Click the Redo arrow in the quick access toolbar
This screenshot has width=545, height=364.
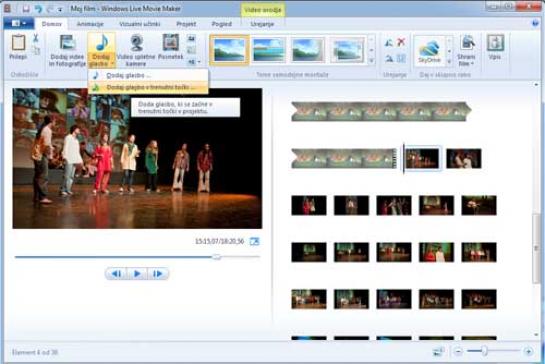click(x=50, y=9)
